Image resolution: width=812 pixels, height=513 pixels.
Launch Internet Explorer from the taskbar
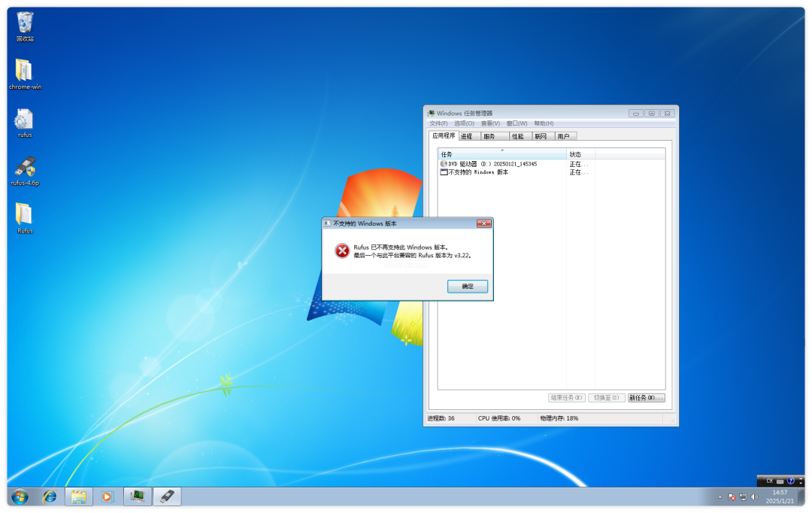pyautogui.click(x=50, y=496)
